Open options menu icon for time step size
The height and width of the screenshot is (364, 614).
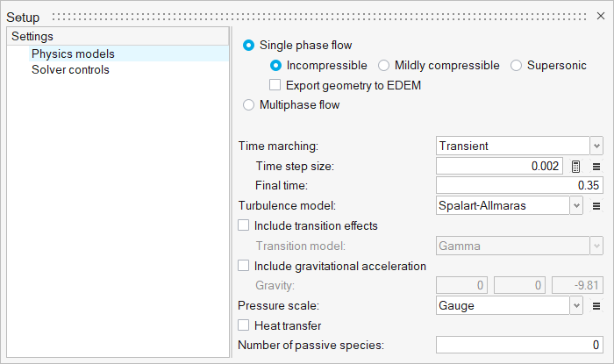point(596,166)
